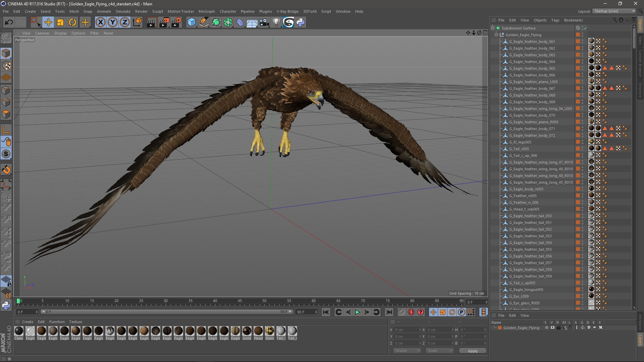Click the coordinate system icon
This screenshot has height=362, width=644.
tap(137, 22)
